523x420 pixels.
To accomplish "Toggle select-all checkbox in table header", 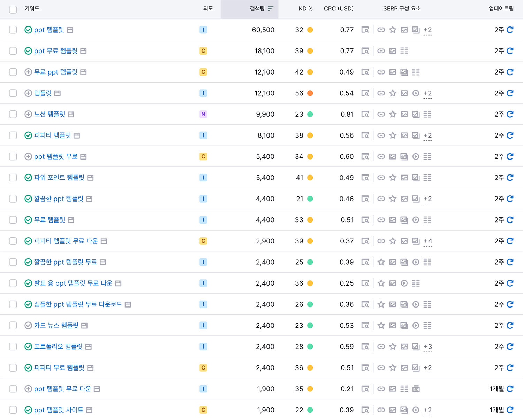I will pyautogui.click(x=13, y=9).
